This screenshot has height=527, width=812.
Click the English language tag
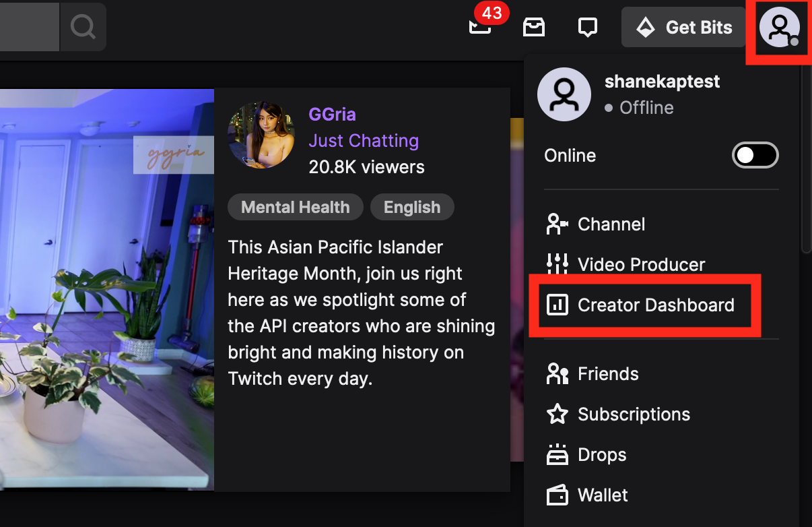[412, 208]
